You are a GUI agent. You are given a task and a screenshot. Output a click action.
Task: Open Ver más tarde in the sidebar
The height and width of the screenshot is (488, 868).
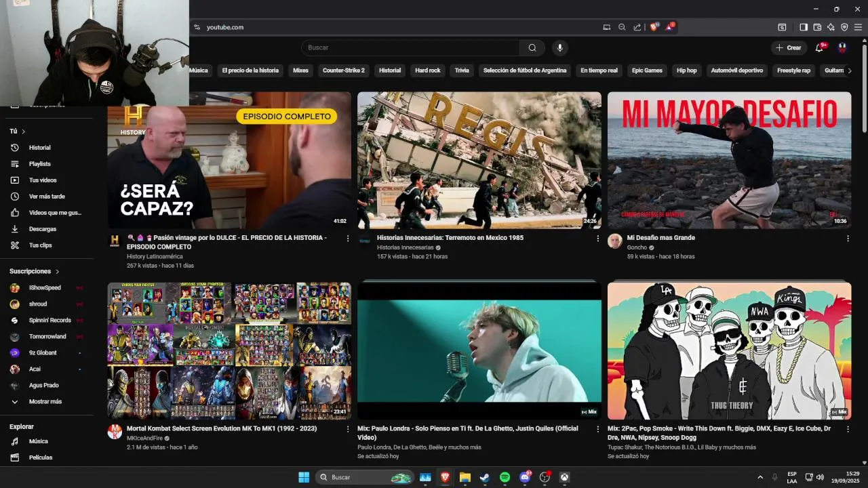(46, 197)
